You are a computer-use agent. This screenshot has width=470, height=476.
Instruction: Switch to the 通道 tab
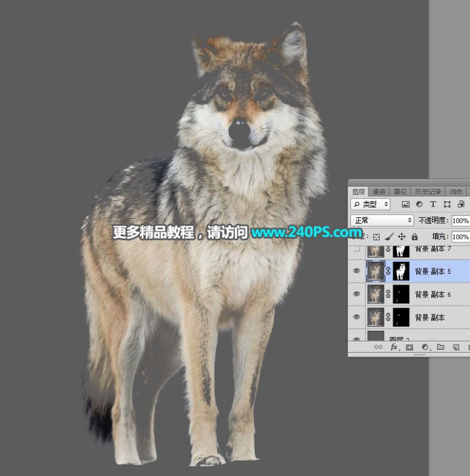click(x=379, y=192)
